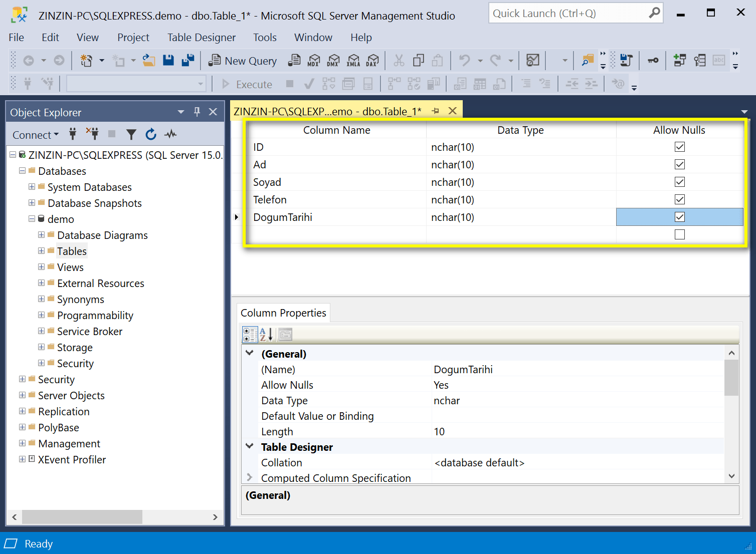Select the dbo.Table_1 document tab
Screen dimensions: 756x554
pos(327,111)
